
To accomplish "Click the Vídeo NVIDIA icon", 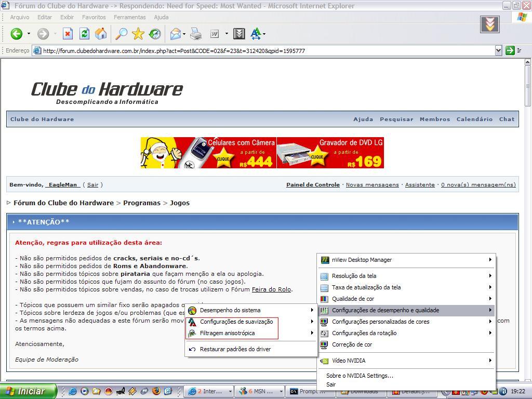I will (324, 361).
